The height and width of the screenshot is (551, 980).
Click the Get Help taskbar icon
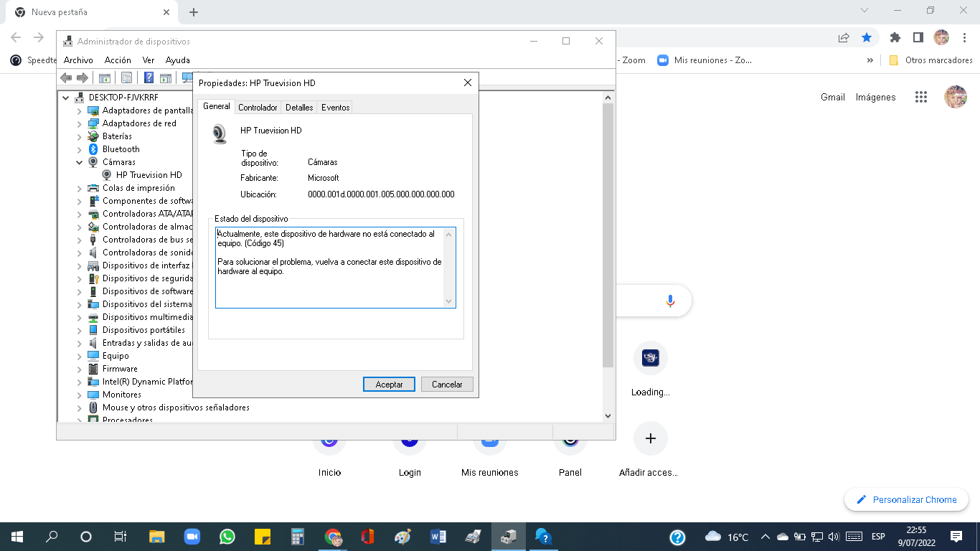[543, 537]
